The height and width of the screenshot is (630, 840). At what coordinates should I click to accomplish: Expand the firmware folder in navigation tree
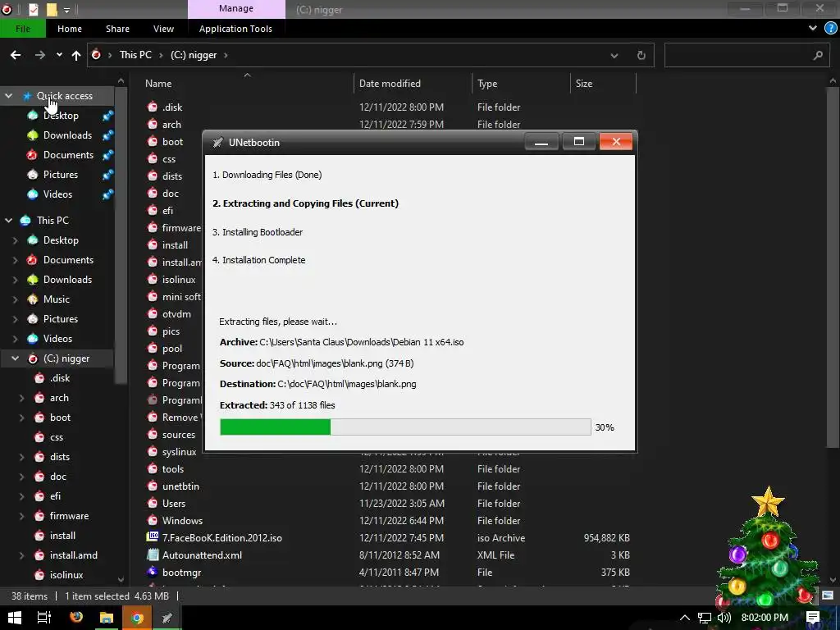[x=22, y=516]
